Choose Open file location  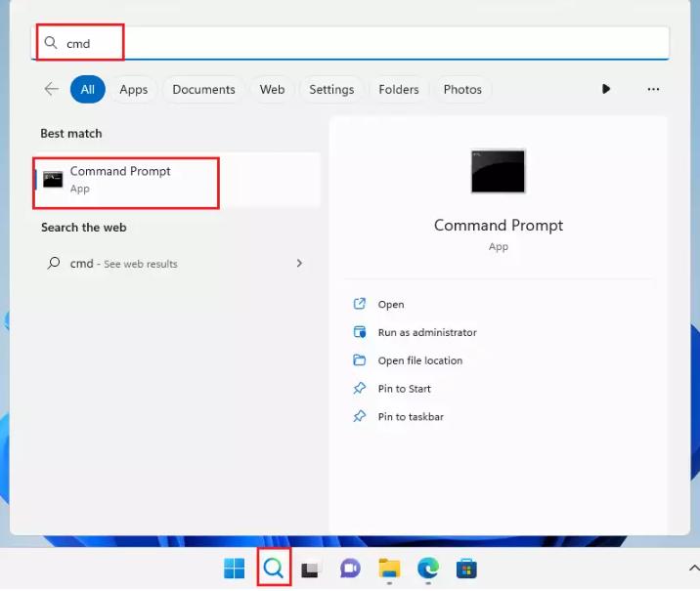click(x=420, y=360)
